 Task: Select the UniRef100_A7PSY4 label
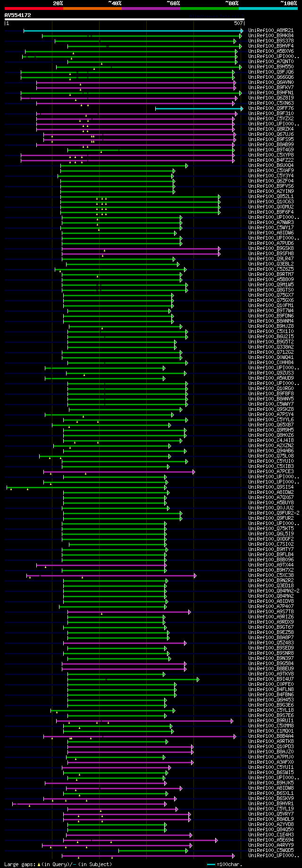point(271,415)
